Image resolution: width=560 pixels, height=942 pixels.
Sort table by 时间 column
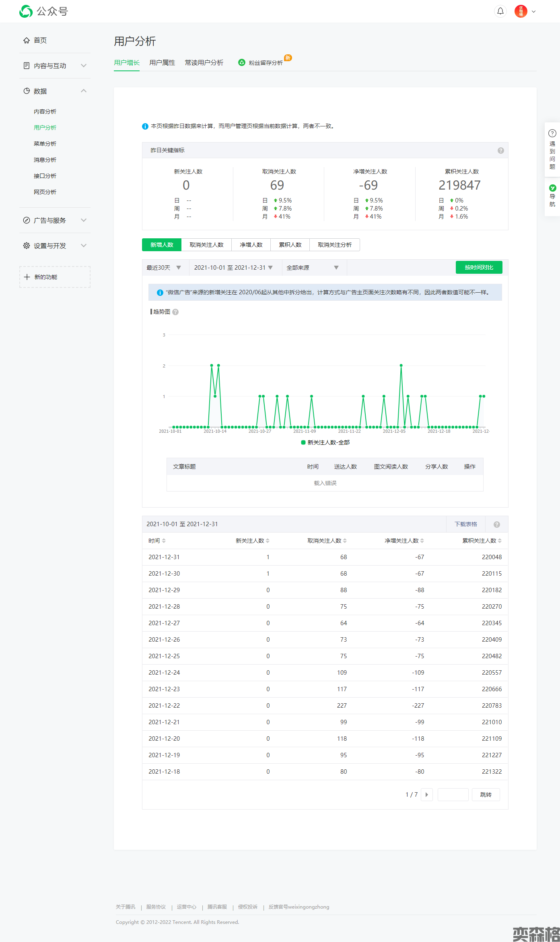tap(157, 541)
